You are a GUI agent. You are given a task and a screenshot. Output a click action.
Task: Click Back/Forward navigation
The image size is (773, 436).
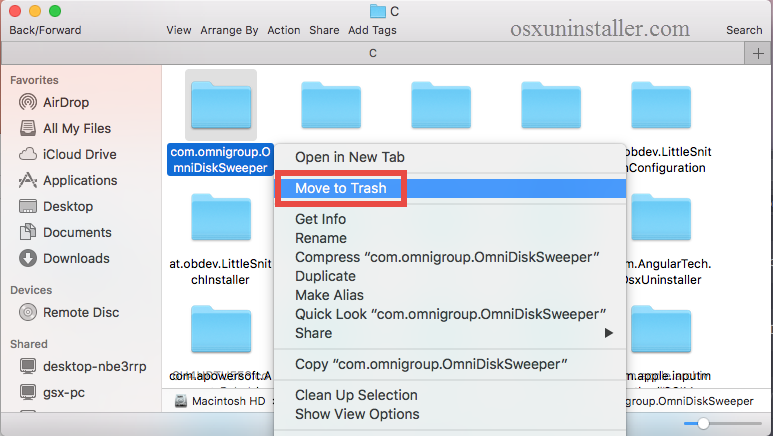point(45,30)
